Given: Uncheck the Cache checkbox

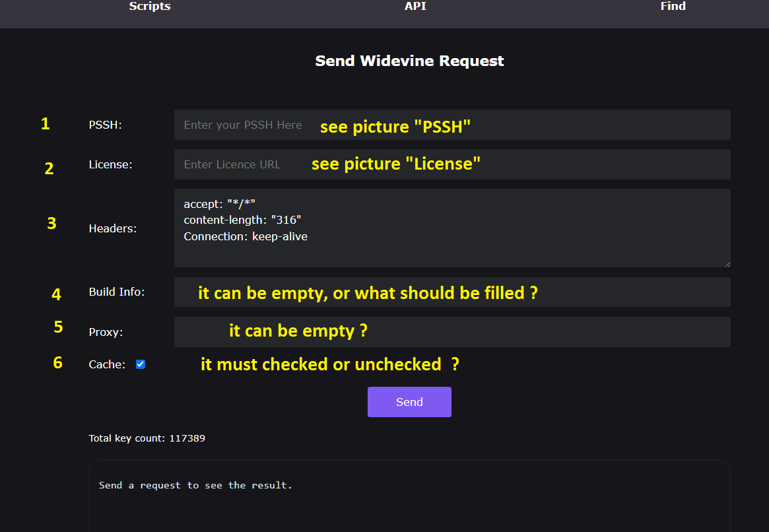Looking at the screenshot, I should 140,364.
